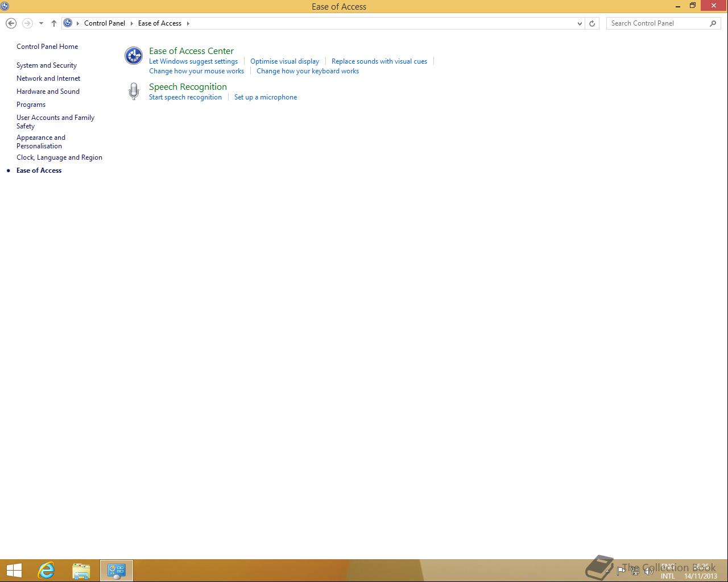Open Appearance and Personalisation category
Viewport: 728px width, 582px height.
(41, 142)
